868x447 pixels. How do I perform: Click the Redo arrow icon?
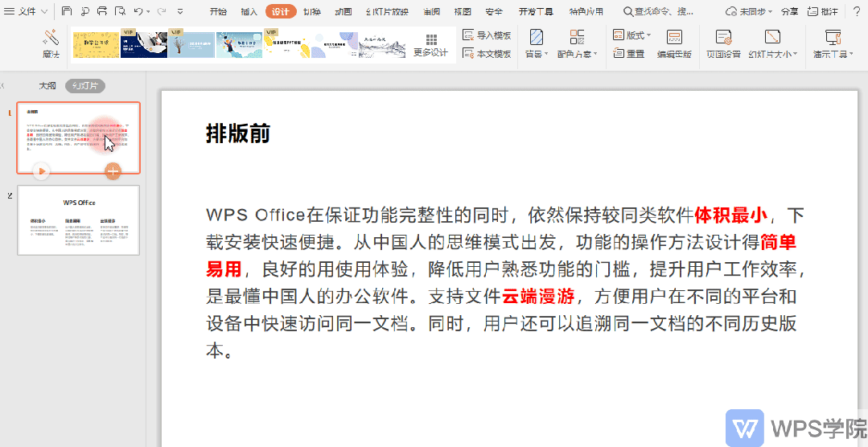click(x=161, y=11)
